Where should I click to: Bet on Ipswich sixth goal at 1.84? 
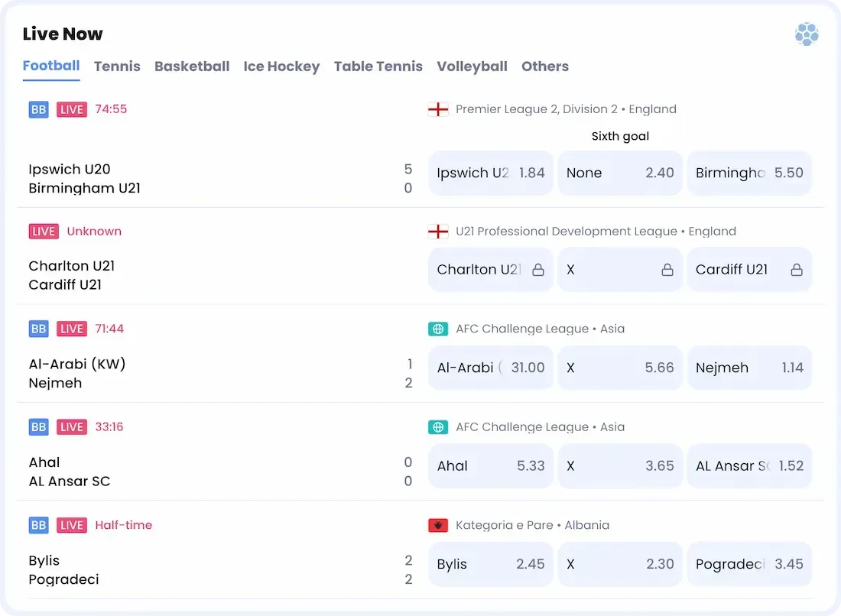click(x=490, y=173)
